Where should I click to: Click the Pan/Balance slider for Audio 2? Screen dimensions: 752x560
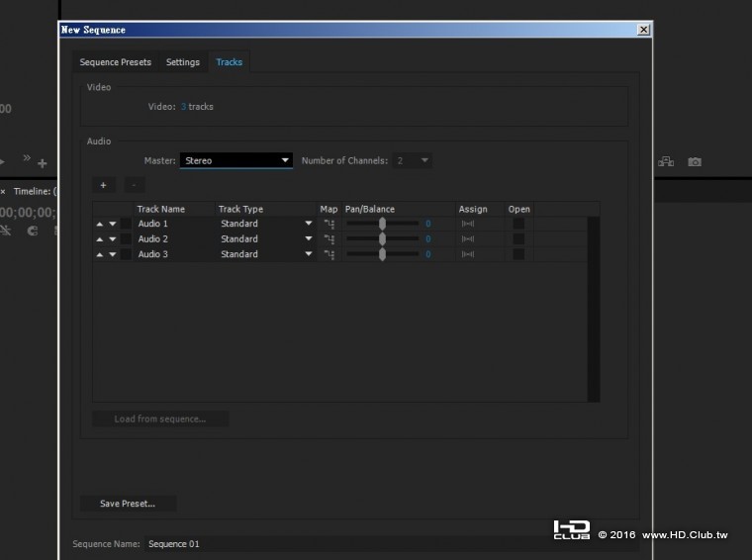coord(382,239)
